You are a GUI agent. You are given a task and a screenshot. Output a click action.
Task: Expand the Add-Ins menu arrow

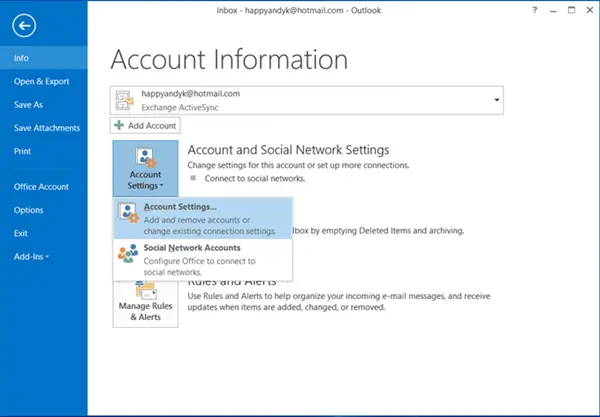[47, 257]
